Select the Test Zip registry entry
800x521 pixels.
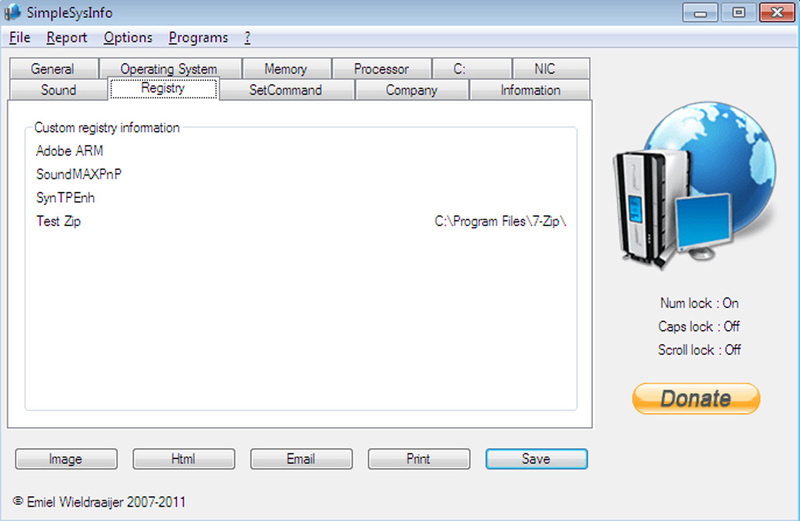click(x=58, y=221)
